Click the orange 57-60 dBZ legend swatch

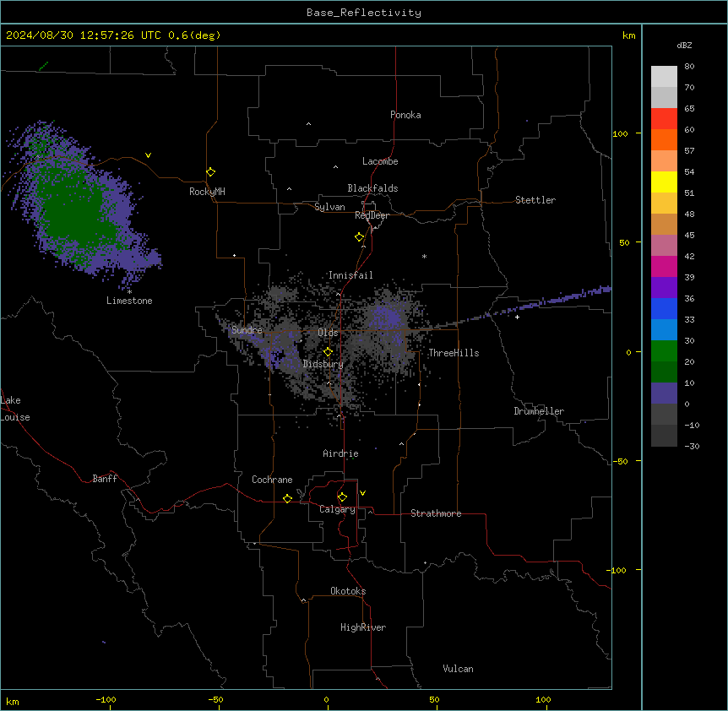coord(664,139)
